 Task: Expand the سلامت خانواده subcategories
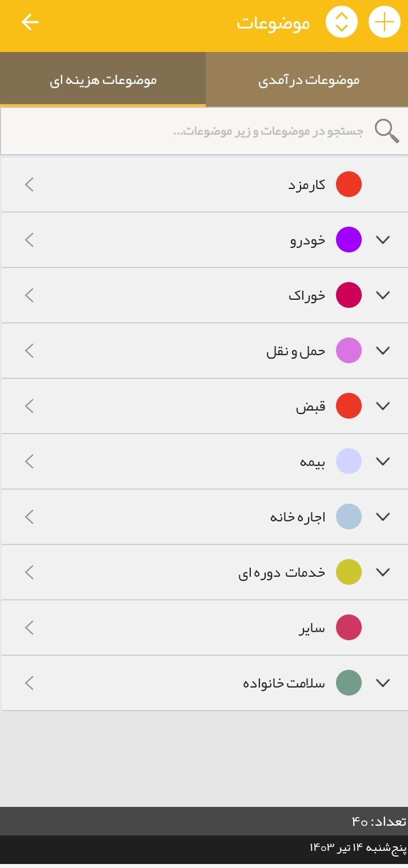pyautogui.click(x=383, y=682)
